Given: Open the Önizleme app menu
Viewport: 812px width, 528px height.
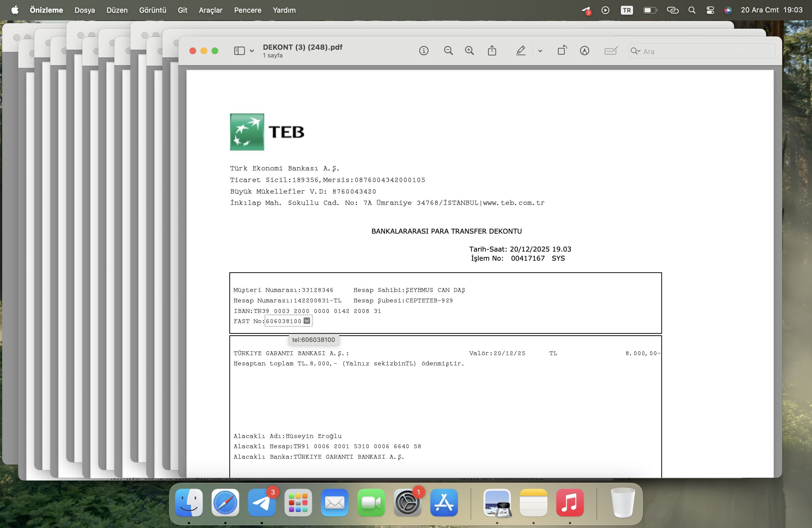Looking at the screenshot, I should tap(46, 10).
